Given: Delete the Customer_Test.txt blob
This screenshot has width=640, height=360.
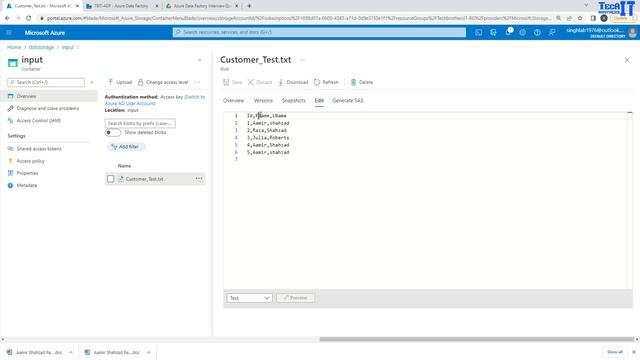Looking at the screenshot, I should pos(362,82).
